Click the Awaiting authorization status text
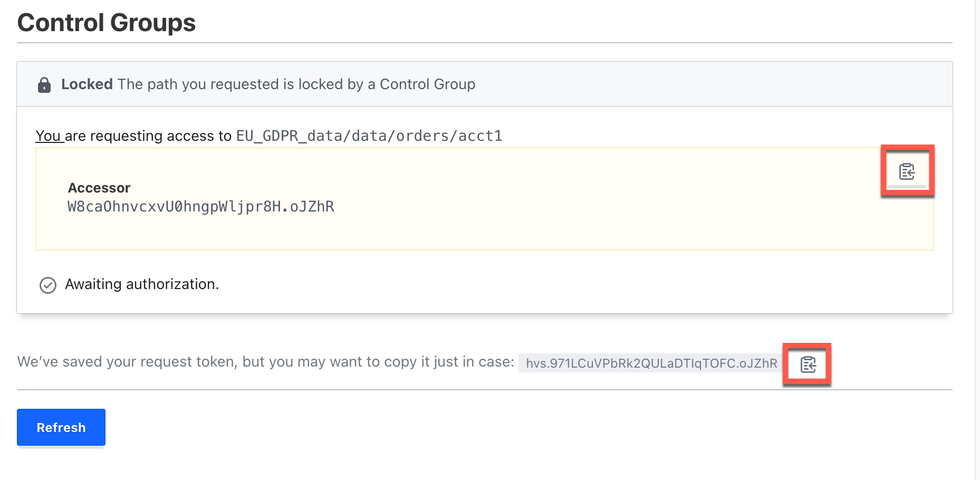Viewport: 980px width, 480px height. [141, 284]
